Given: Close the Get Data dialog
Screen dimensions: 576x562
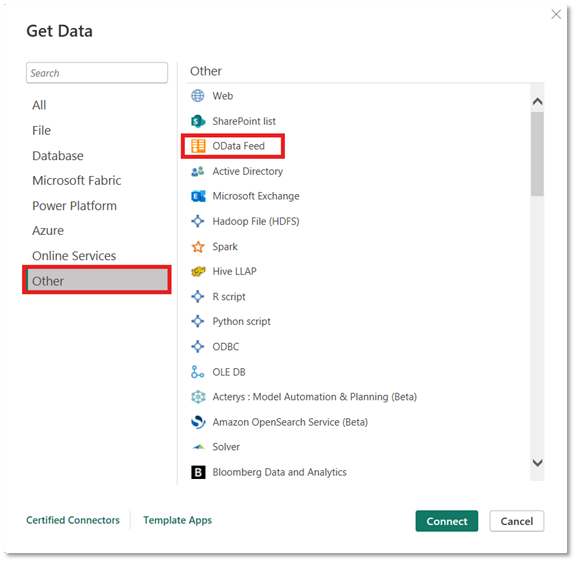Looking at the screenshot, I should pos(556,14).
